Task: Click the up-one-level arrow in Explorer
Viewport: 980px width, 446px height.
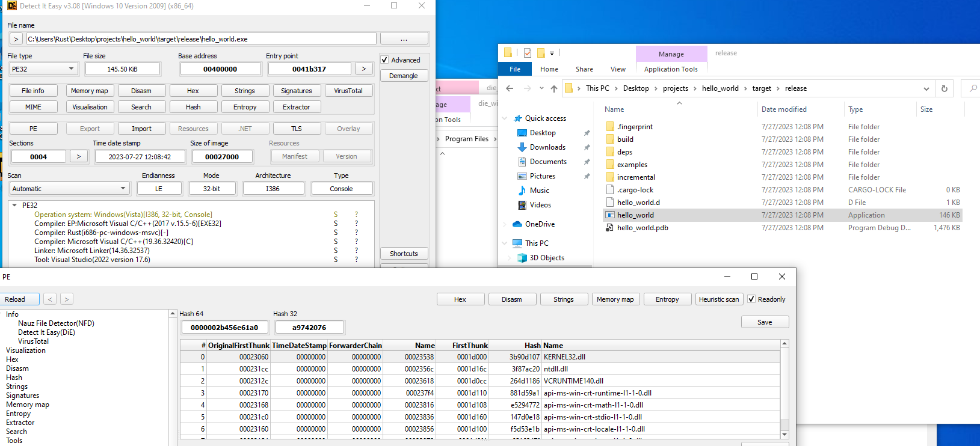Action: [553, 88]
